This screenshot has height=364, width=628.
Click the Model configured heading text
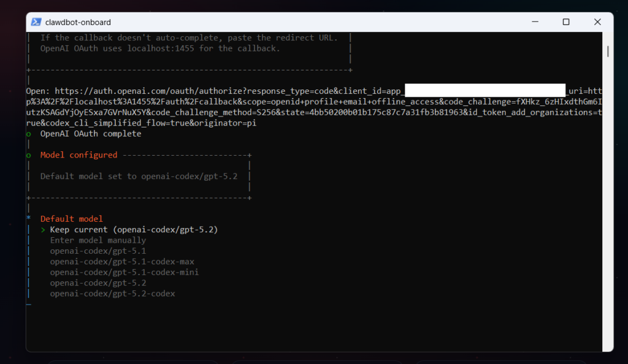(78, 155)
